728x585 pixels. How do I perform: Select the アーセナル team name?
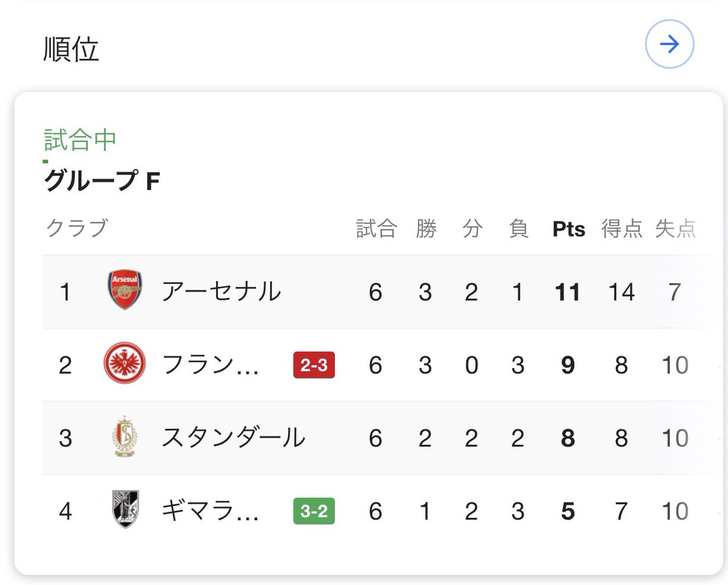coord(221,292)
